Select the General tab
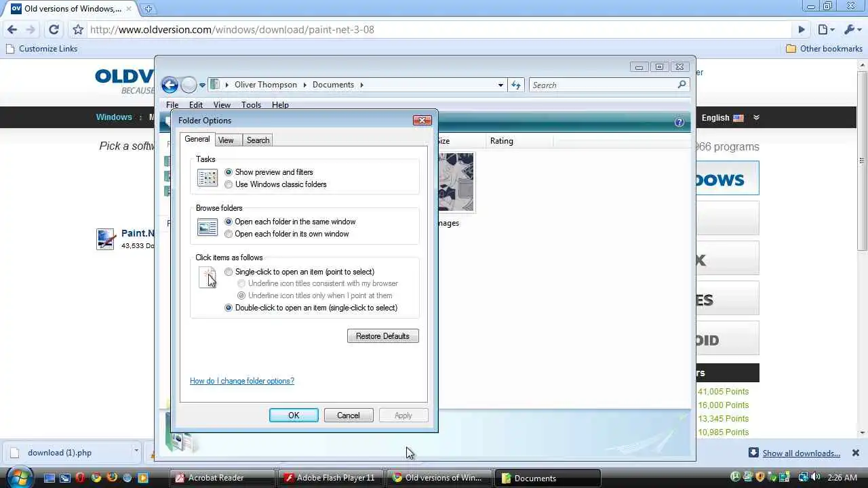The height and width of the screenshot is (488, 868). 197,139
